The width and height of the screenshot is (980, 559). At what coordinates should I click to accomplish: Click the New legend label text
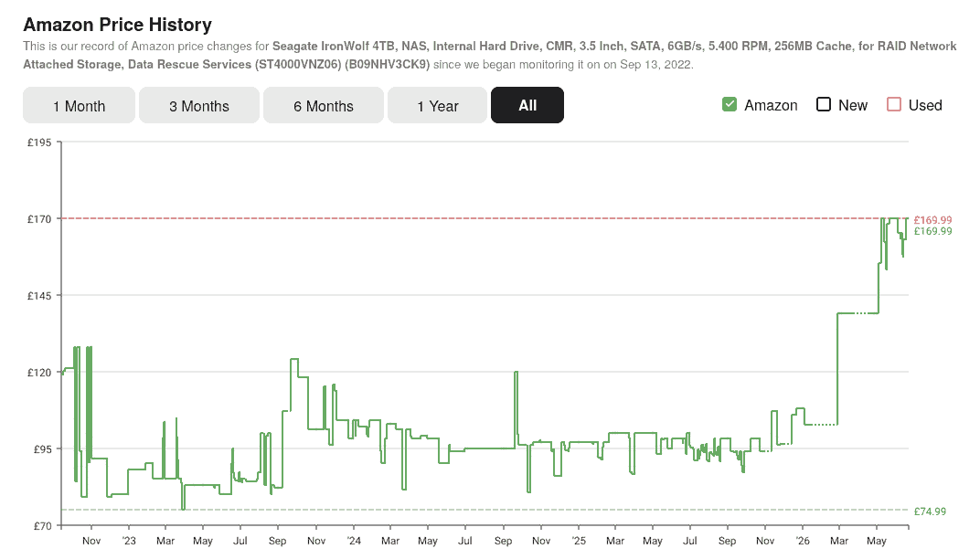pyautogui.click(x=853, y=106)
